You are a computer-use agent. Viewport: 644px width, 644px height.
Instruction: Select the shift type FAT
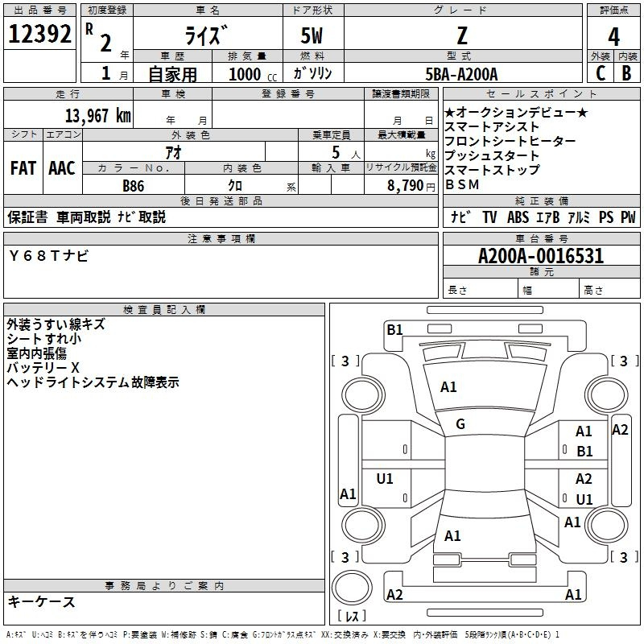click(x=23, y=168)
